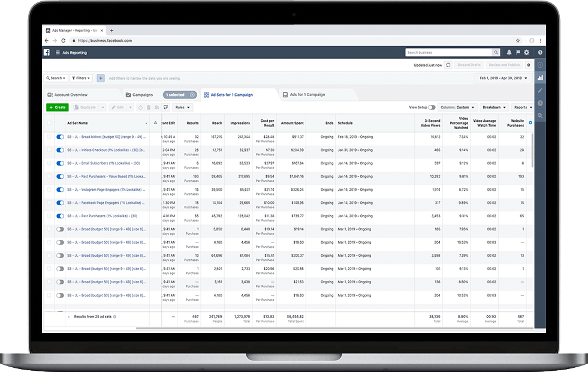Click the warning triangle column header
Viewport: 588px width, 372px height.
tap(155, 123)
